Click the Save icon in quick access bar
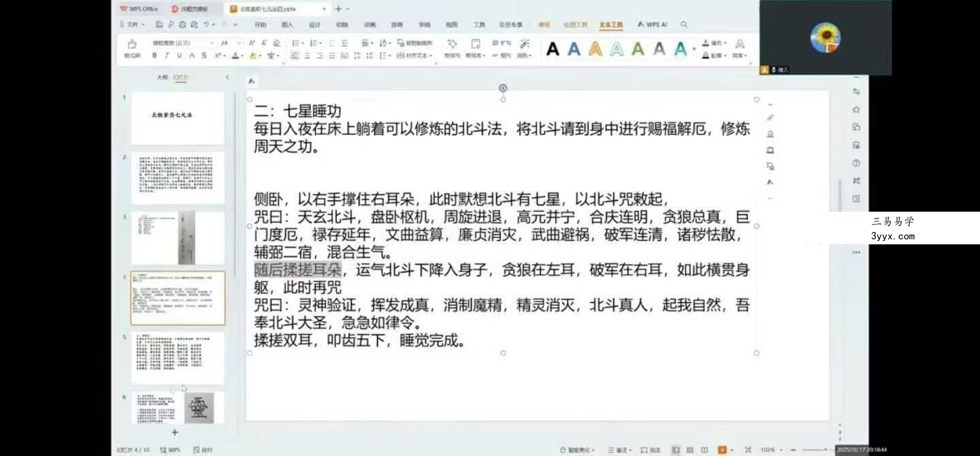Image resolution: width=980 pixels, height=456 pixels. [x=159, y=25]
